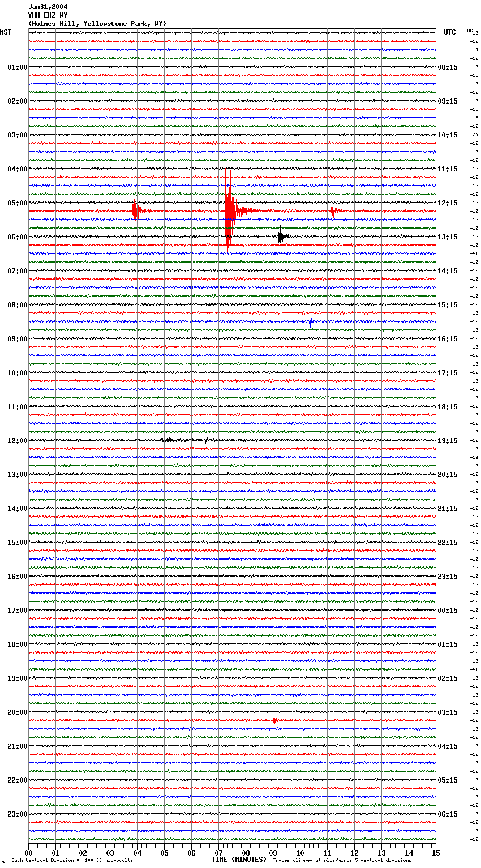Click the 16:15 UTC time label
This screenshot has width=481, height=868.
[x=448, y=339]
